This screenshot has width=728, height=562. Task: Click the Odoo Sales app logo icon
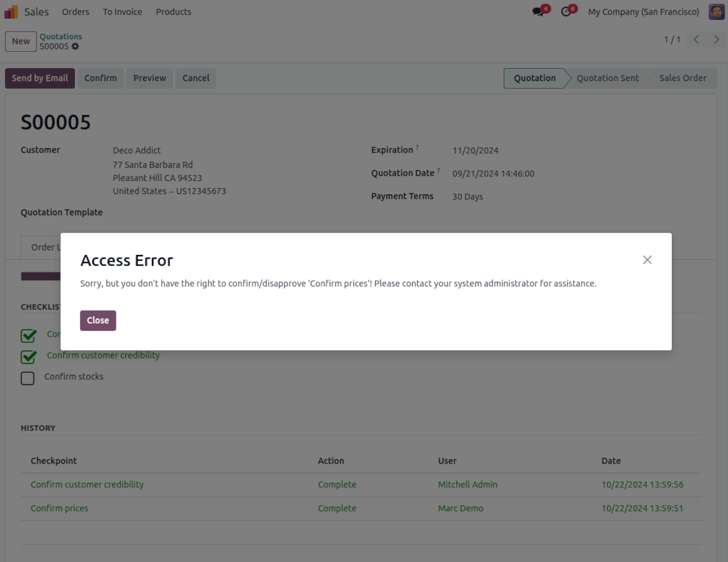pyautogui.click(x=12, y=12)
